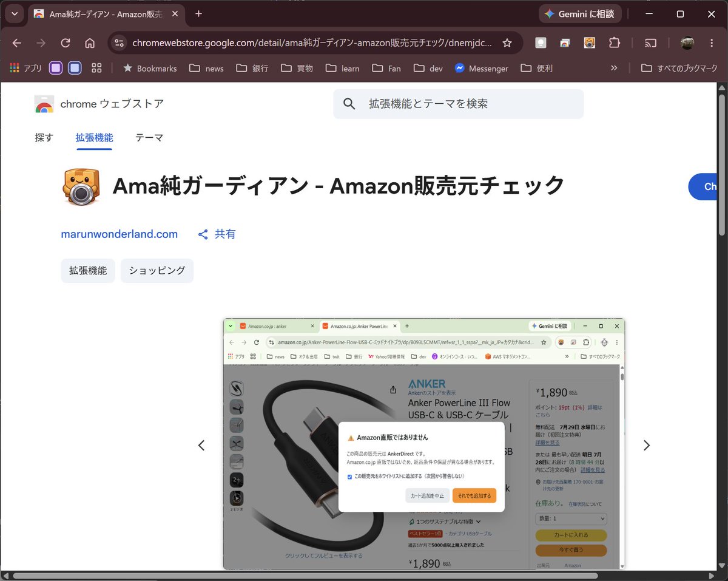Click the Ama純ガーディアン extension logo icon
Screen dimensions: 728x581
coord(81,186)
